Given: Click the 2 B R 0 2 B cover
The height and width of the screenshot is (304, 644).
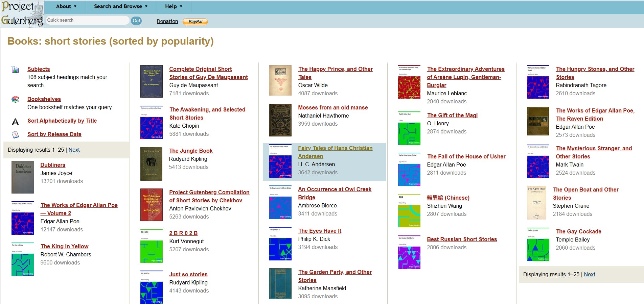Looking at the screenshot, I should pyautogui.click(x=152, y=246).
